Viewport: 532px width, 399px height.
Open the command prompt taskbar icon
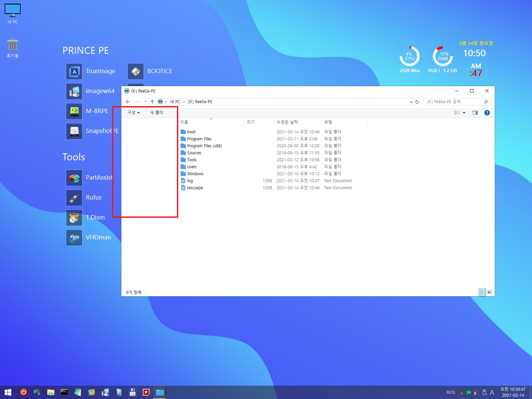64,392
